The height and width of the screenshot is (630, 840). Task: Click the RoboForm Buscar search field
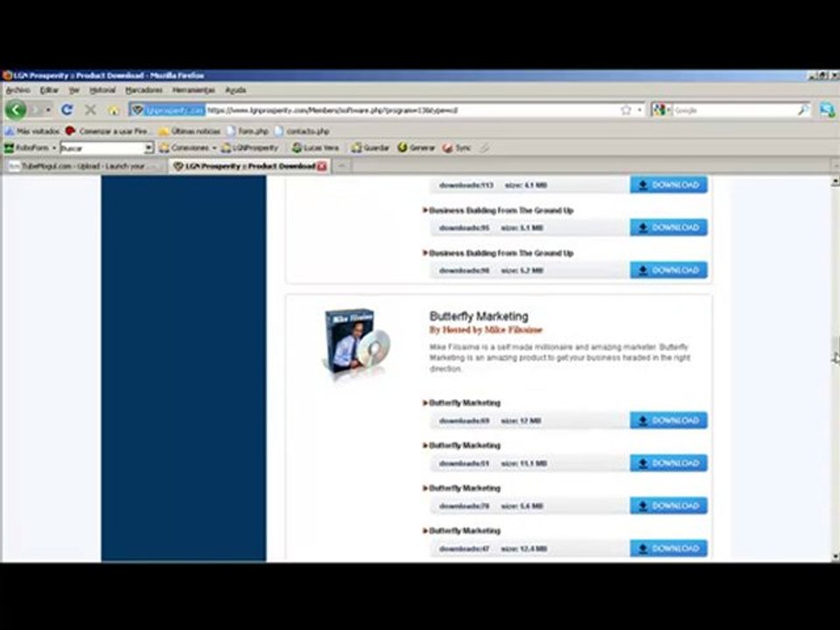click(102, 148)
